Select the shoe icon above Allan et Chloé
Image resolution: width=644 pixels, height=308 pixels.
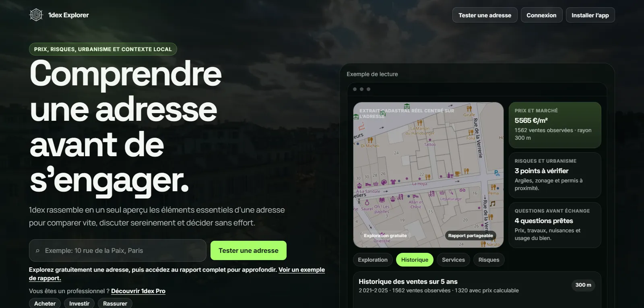(416, 196)
